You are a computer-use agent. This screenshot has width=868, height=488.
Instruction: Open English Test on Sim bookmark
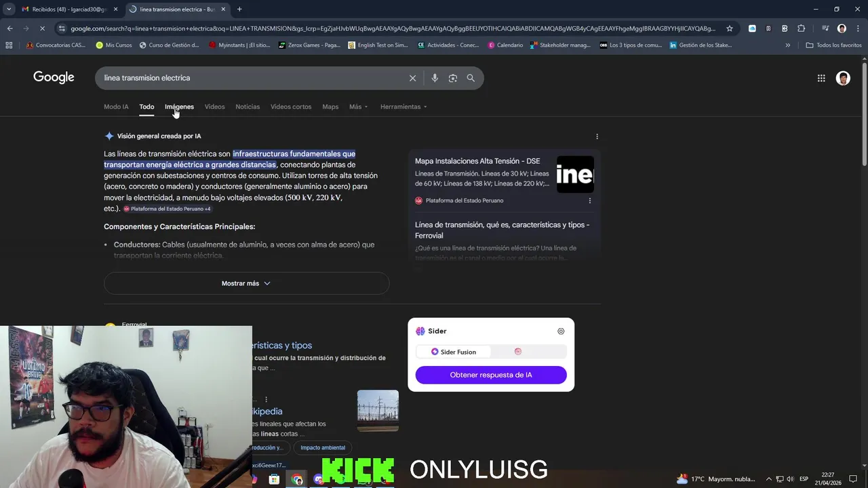[378, 45]
